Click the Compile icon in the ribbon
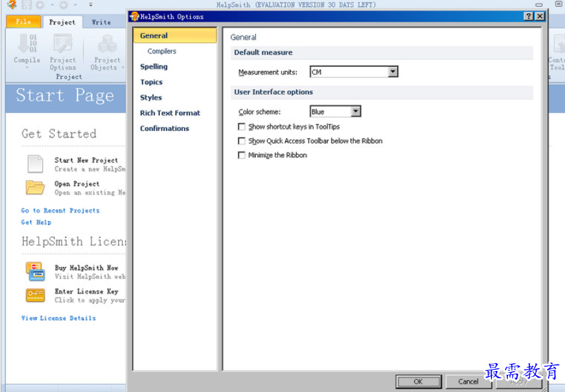 (x=28, y=43)
